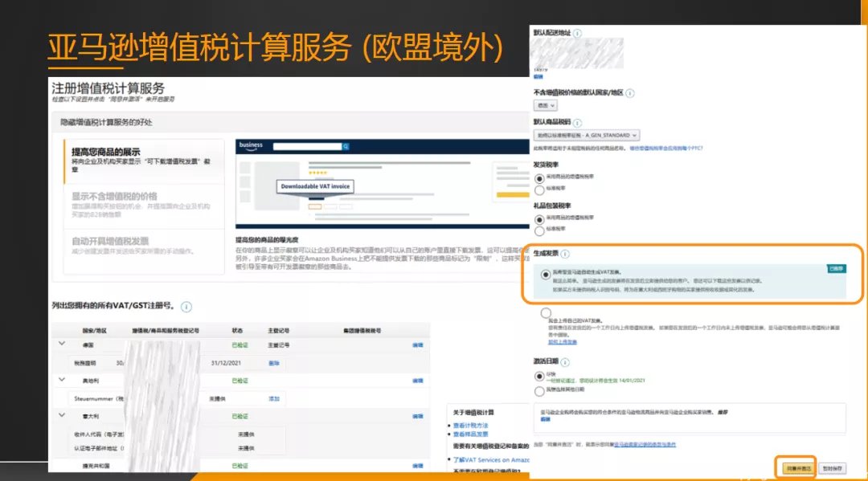Select other activation date radio option

[x=539, y=391]
